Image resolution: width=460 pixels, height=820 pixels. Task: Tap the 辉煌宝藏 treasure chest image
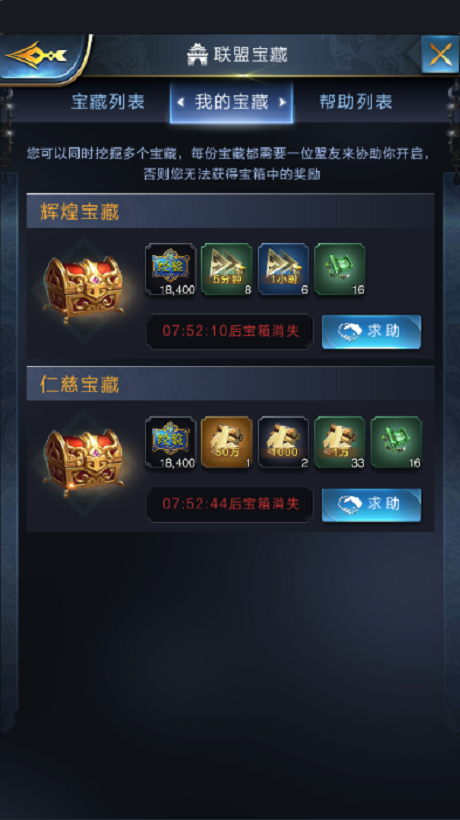tap(84, 289)
